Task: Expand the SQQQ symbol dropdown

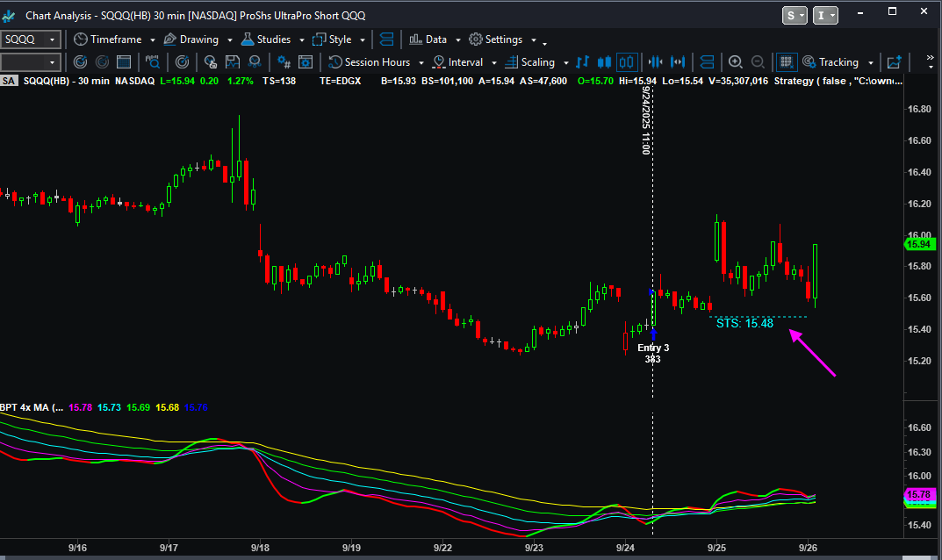Action: click(53, 39)
